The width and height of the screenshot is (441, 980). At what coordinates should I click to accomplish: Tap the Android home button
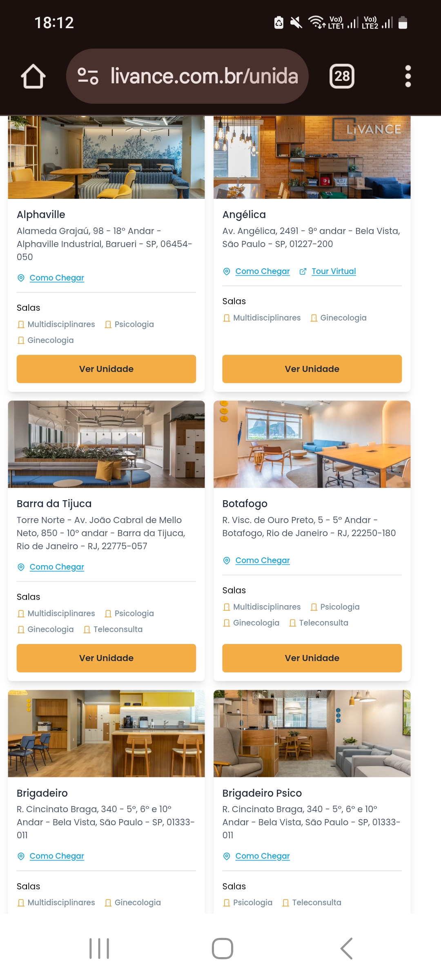point(223,948)
